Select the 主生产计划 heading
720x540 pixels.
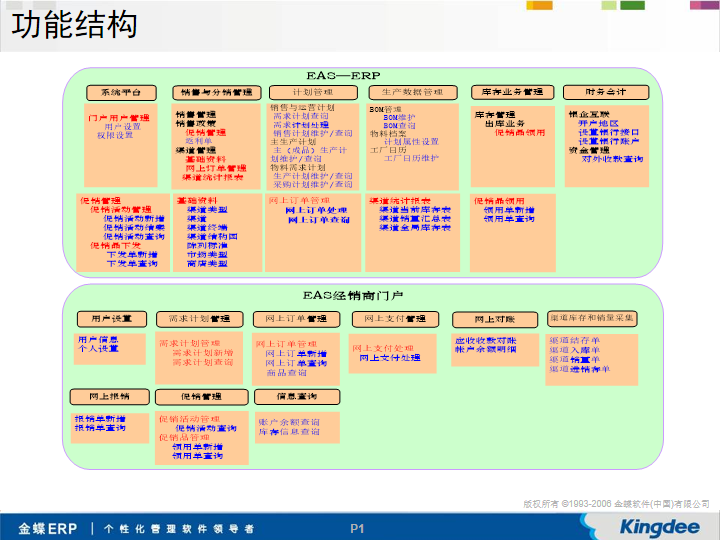pos(293,142)
